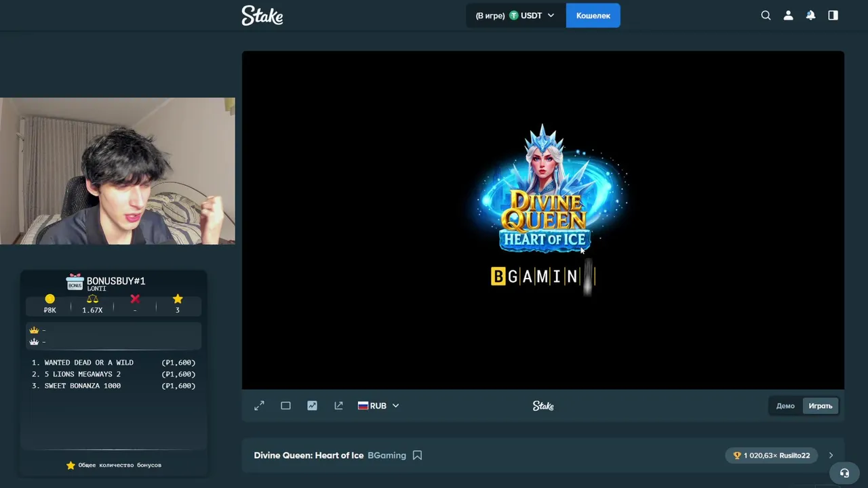Select SWEET BONANZA 1000 row
This screenshot has height=488, width=868.
tap(113, 386)
